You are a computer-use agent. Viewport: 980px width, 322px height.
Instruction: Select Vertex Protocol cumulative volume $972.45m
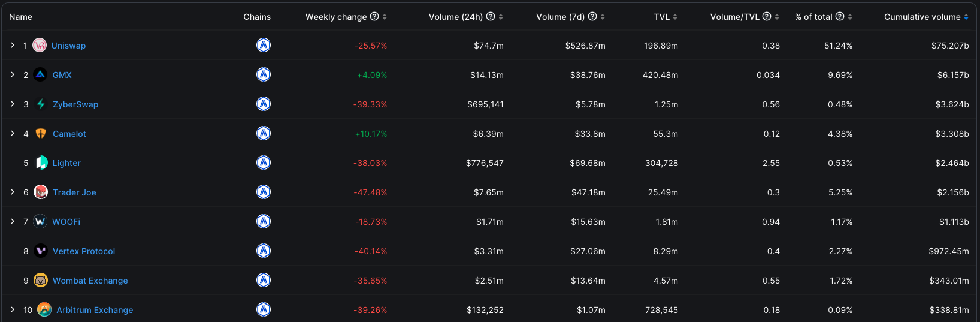[x=949, y=251]
